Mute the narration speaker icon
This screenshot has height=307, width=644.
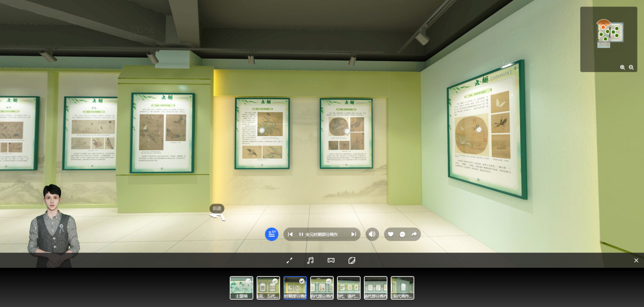(372, 234)
